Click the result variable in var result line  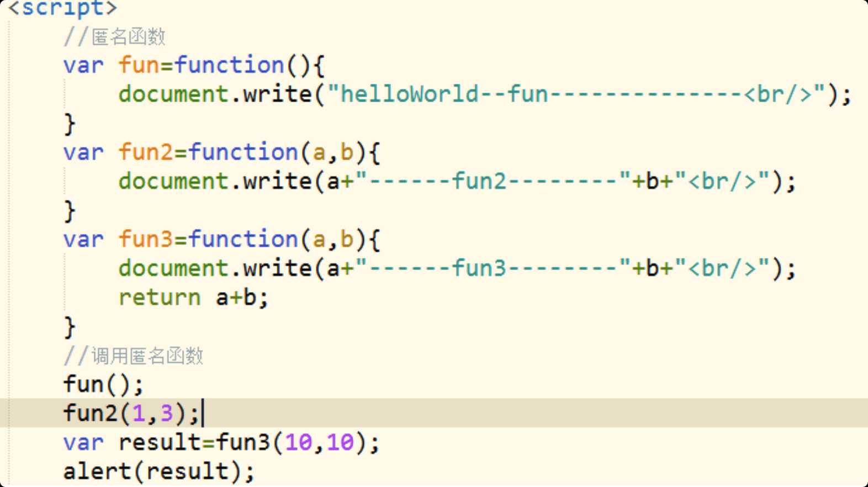tap(160, 442)
